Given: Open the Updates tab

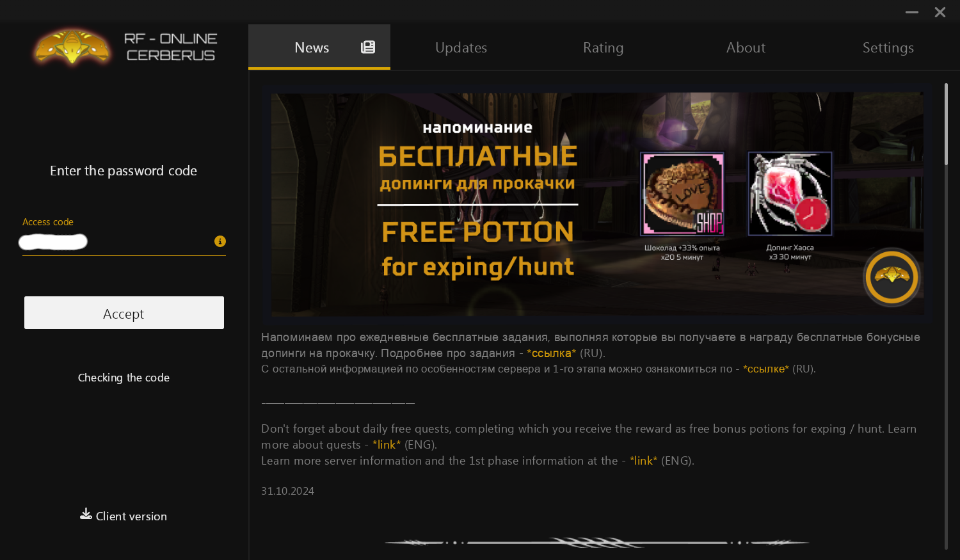Looking at the screenshot, I should click(461, 47).
